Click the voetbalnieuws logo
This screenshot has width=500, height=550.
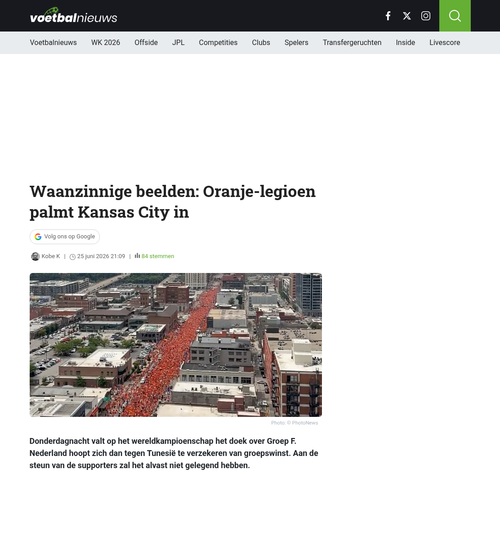[x=74, y=16]
